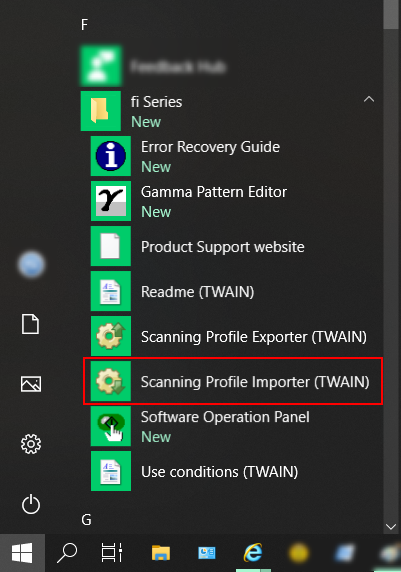The width and height of the screenshot is (401, 572).
Task: Launch Software Operation Panel icon
Action: tap(111, 426)
